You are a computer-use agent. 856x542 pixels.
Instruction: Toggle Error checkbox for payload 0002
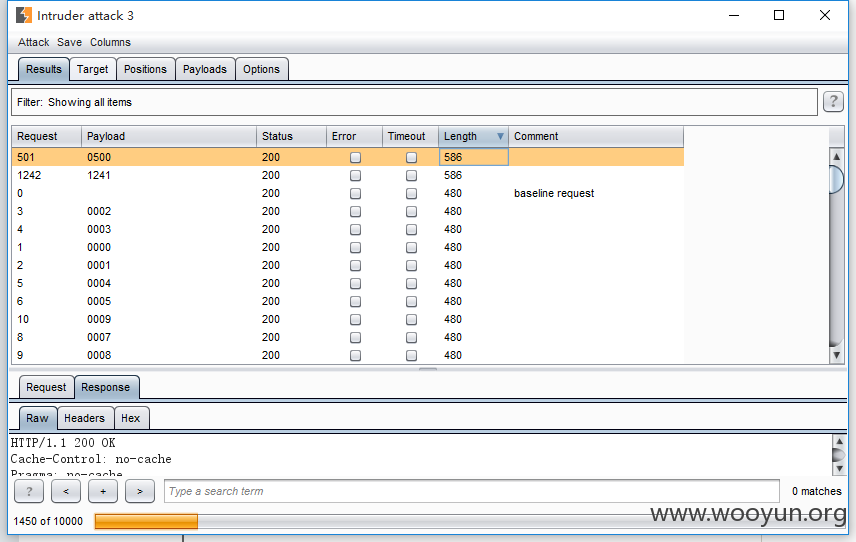click(x=355, y=211)
